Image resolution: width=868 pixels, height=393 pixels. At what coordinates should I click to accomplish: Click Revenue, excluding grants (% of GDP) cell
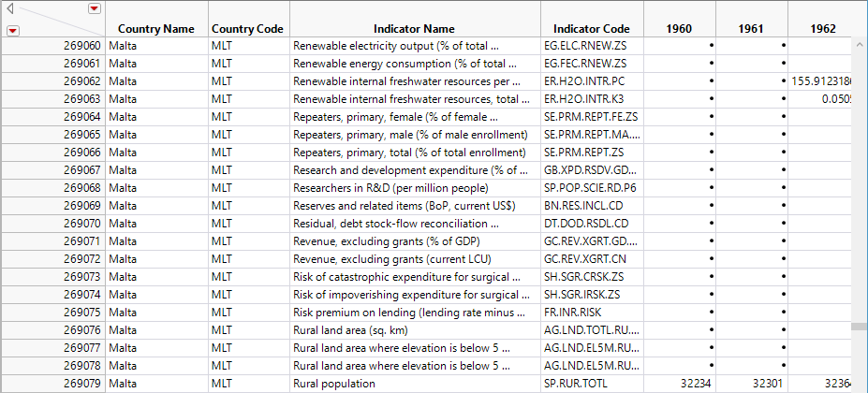point(415,241)
